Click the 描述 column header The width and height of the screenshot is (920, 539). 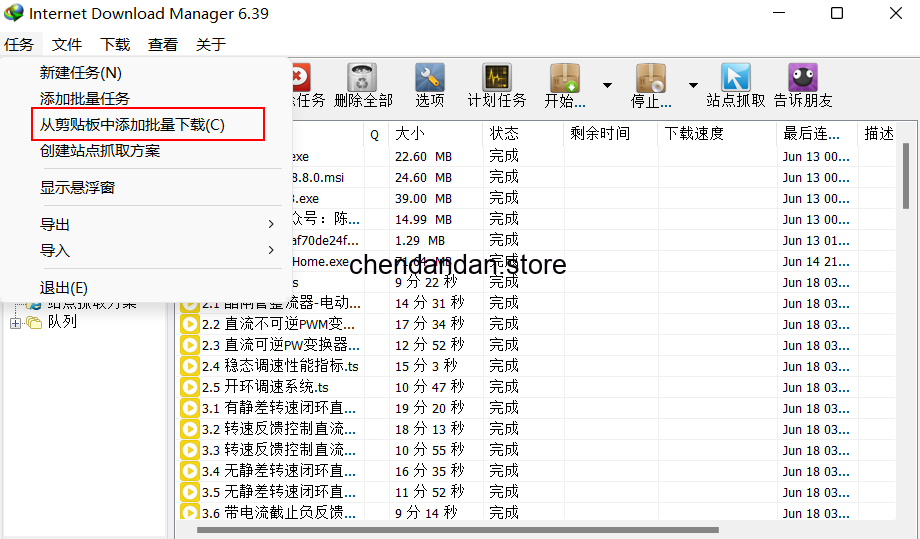click(x=879, y=134)
